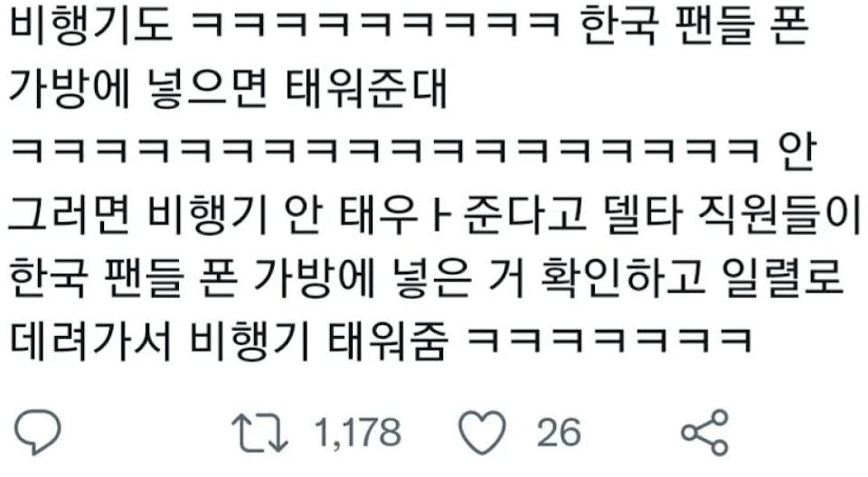
Task: Click 그러면 비행기 at the fourth line's start
Action: pos(138,213)
